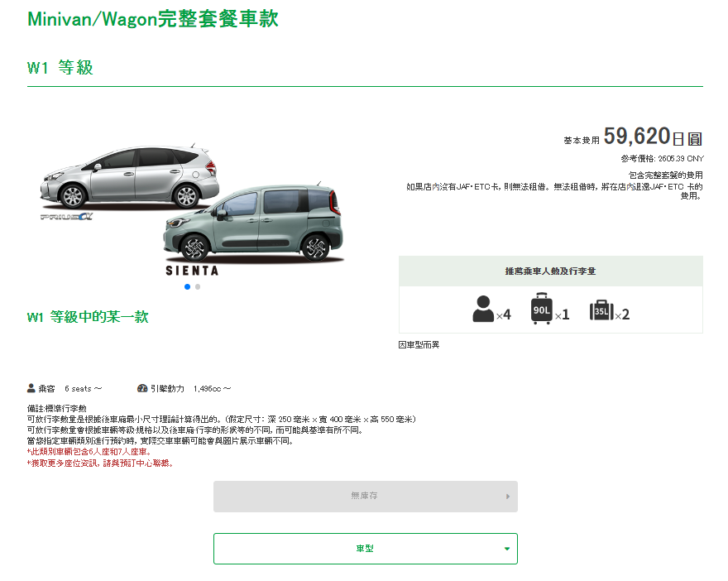
Task: Click the Minivan/Wagon完整套餐車款 page title
Action: [153, 19]
